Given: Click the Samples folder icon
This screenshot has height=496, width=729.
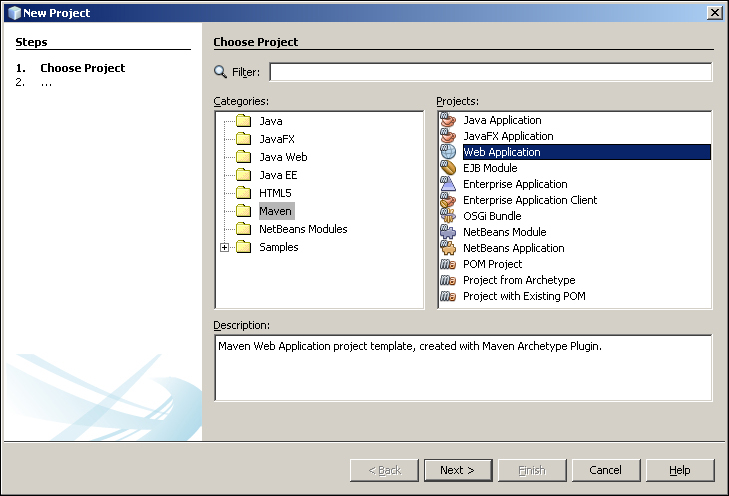Looking at the screenshot, I should (243, 247).
